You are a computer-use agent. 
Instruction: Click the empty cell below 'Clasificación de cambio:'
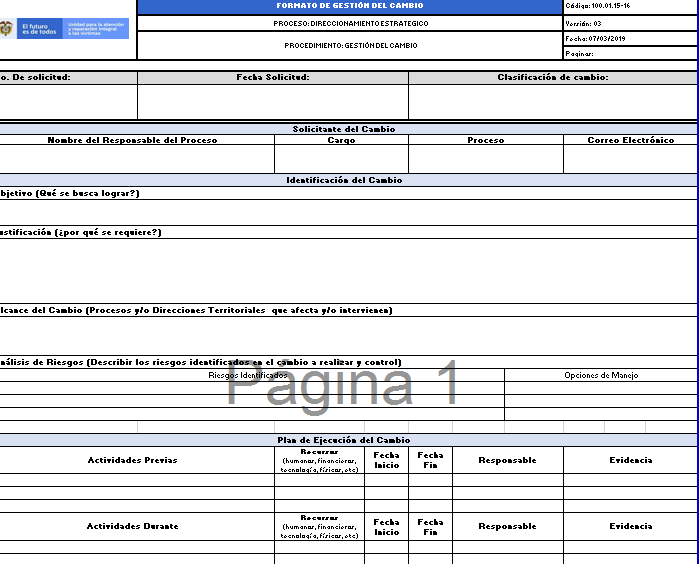coord(553,102)
